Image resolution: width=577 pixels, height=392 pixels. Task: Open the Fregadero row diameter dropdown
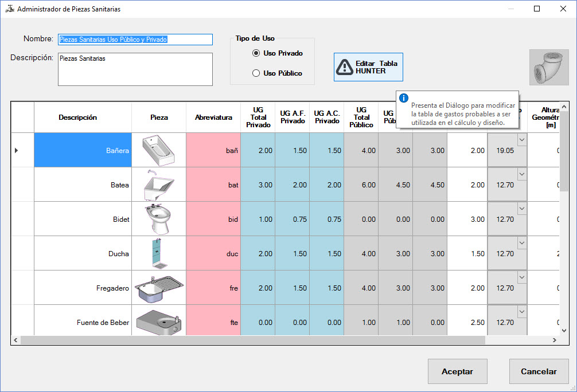[521, 277]
